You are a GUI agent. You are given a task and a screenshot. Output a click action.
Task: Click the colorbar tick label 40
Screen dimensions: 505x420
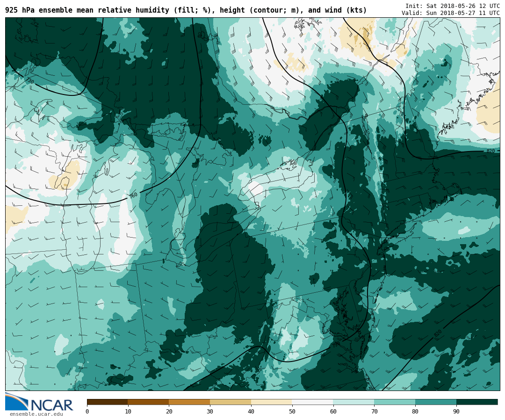[x=251, y=411]
